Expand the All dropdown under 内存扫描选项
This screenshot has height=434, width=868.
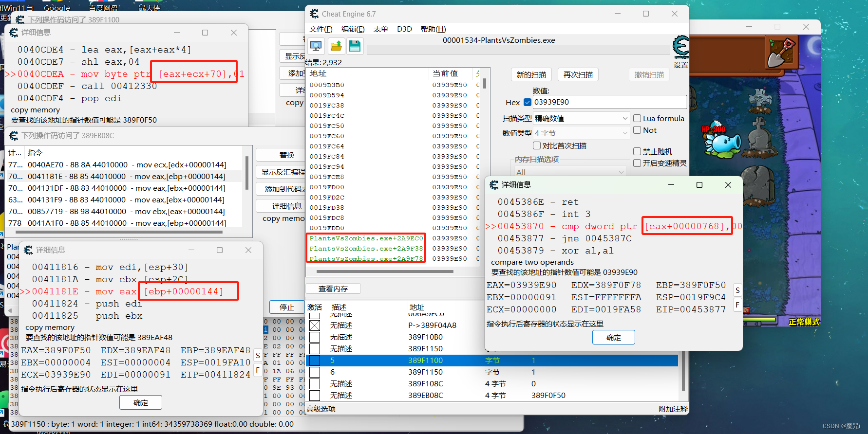[x=570, y=172]
